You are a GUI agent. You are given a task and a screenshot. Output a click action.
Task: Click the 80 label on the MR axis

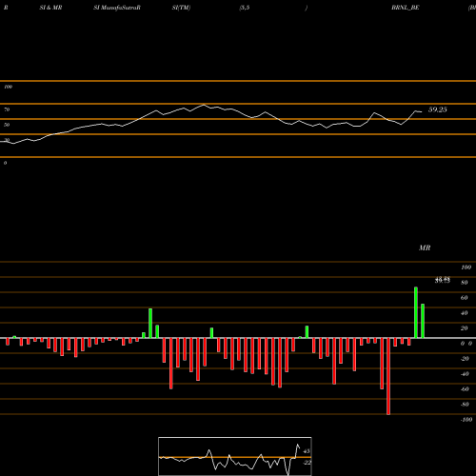click(x=464, y=283)
